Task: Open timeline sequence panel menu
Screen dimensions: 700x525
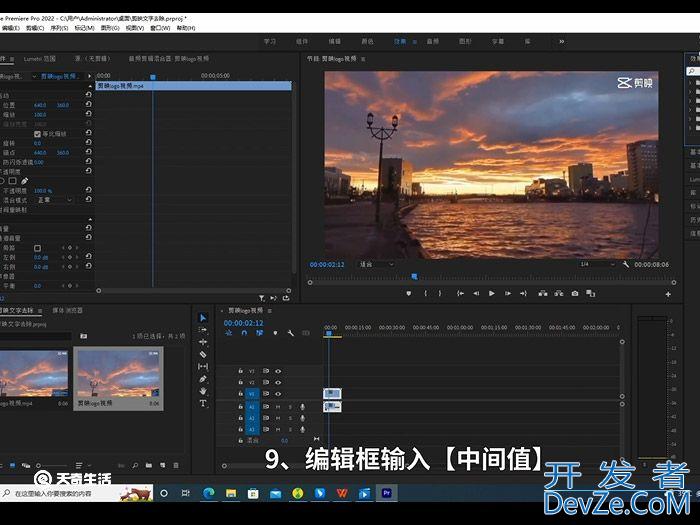Action: (270, 311)
